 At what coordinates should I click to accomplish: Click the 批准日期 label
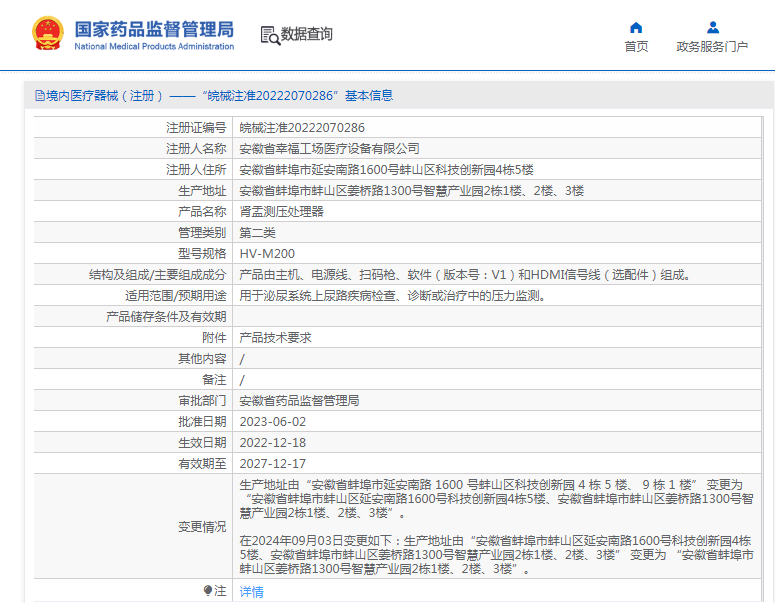tap(202, 422)
